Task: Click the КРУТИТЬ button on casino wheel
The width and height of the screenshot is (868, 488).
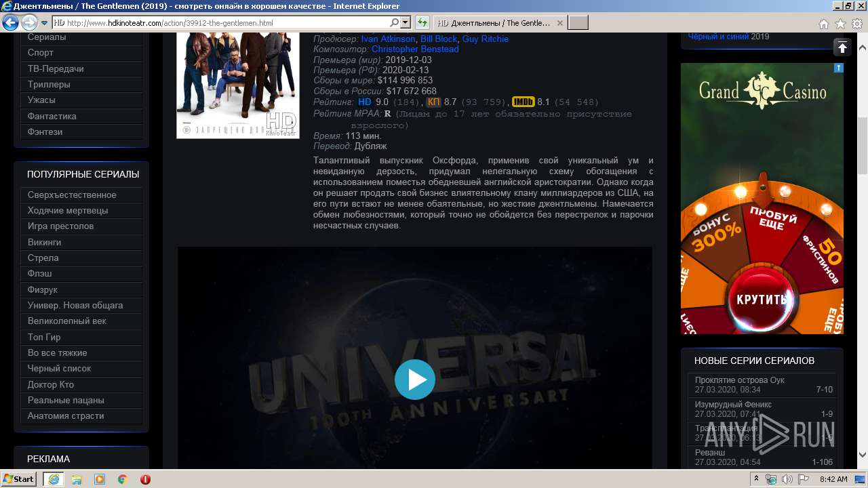Action: tap(762, 299)
